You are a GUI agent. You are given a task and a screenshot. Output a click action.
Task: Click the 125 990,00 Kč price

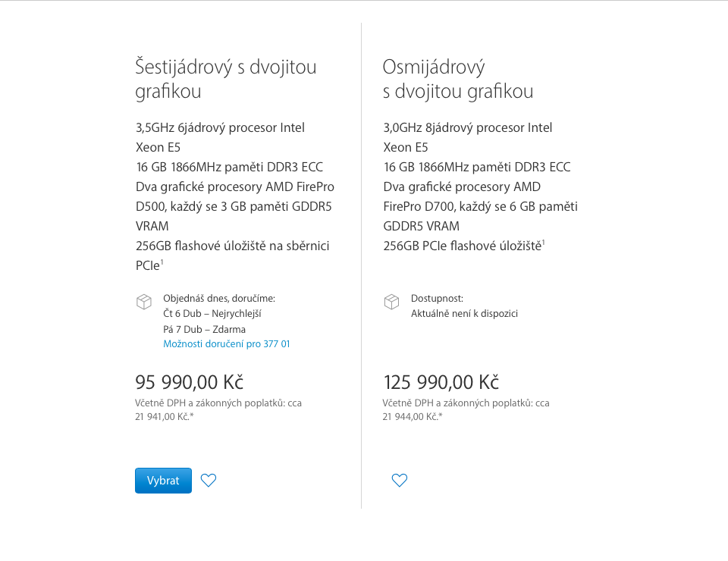tap(441, 381)
